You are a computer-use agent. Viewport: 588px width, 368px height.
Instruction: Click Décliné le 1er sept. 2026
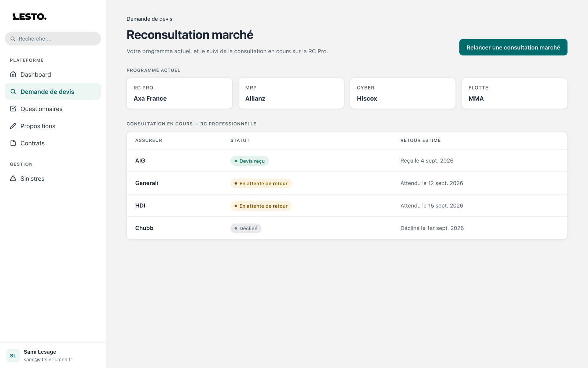pos(432,228)
